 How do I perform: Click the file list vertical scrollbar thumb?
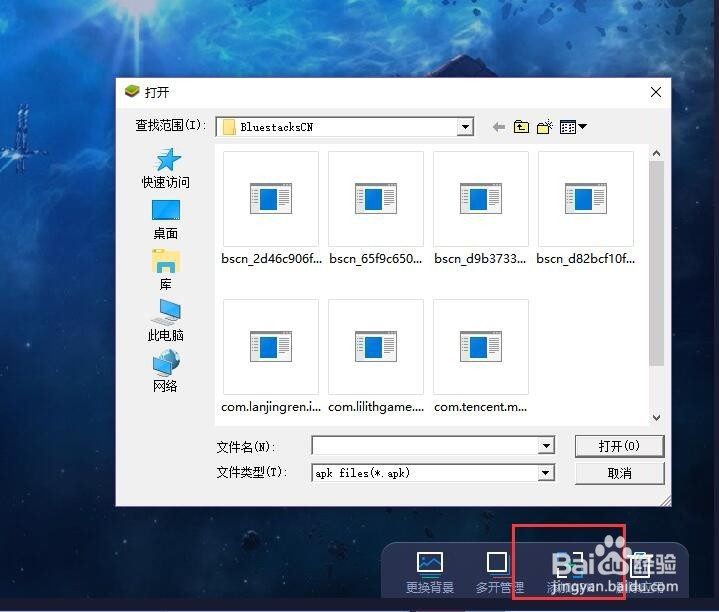pos(657,263)
